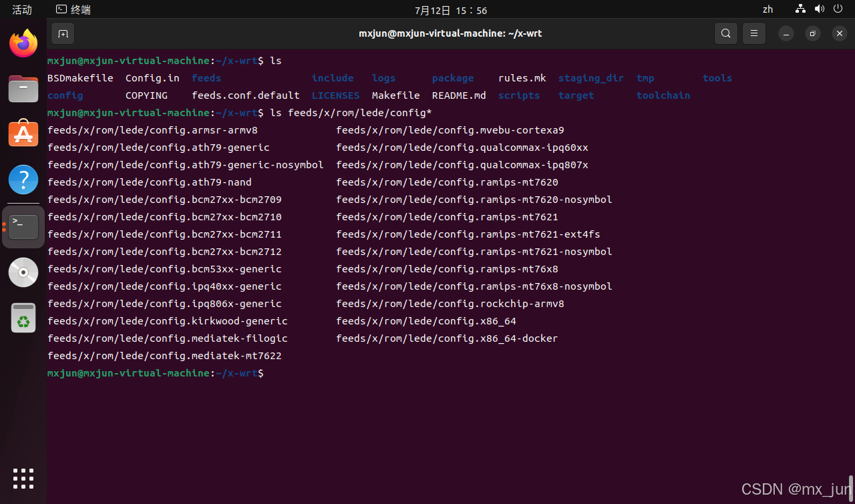The image size is (855, 504).
Task: Open the terminal hamburger menu
Action: click(x=754, y=33)
